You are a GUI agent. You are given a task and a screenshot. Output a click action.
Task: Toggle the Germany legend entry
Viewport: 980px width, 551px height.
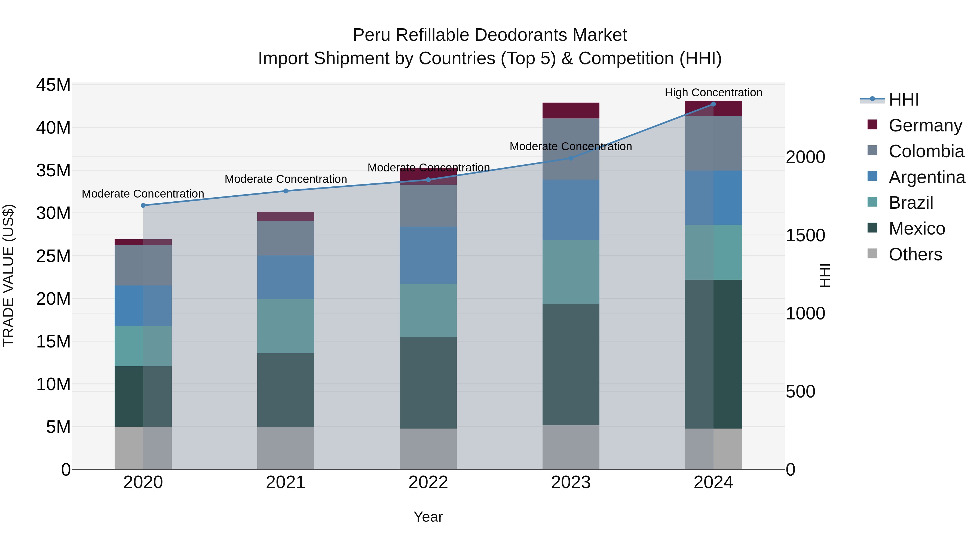click(x=915, y=125)
